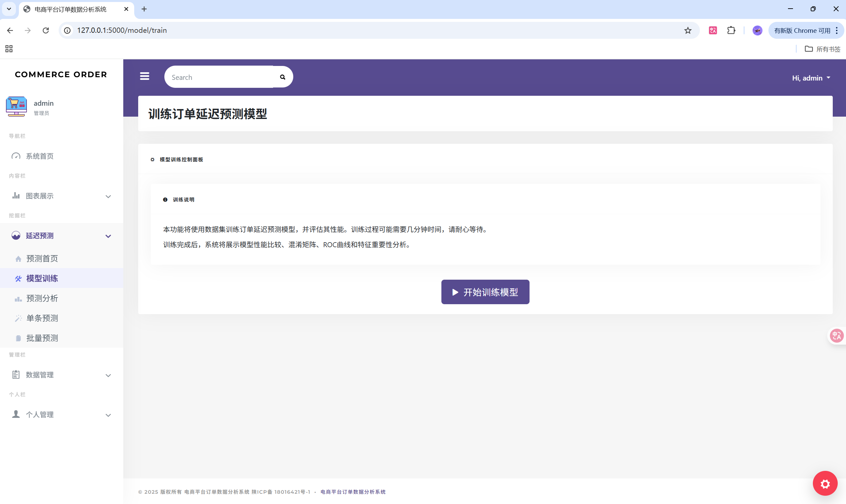Click the red settings gear button
The image size is (846, 504).
pos(824,483)
